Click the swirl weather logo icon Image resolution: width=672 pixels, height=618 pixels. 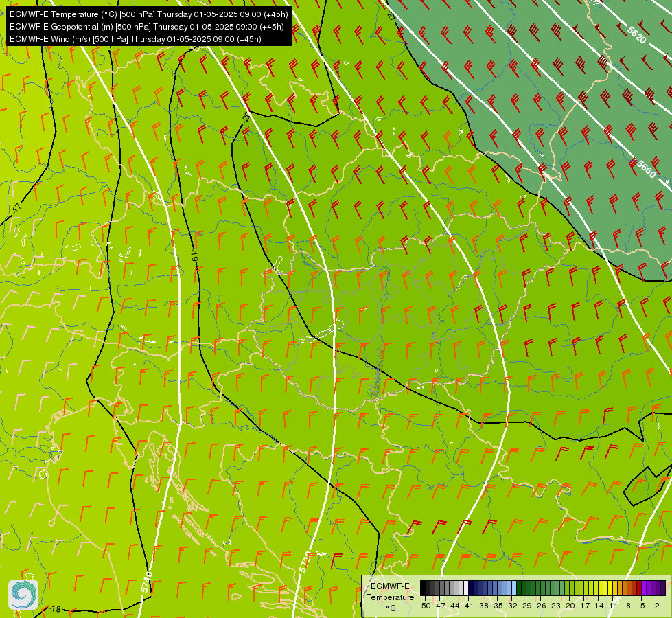(23, 595)
